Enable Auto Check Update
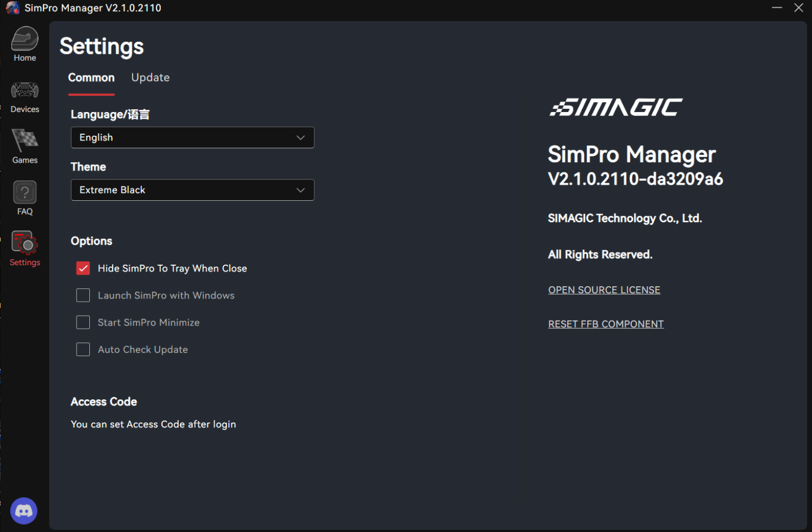812x532 pixels. point(83,349)
